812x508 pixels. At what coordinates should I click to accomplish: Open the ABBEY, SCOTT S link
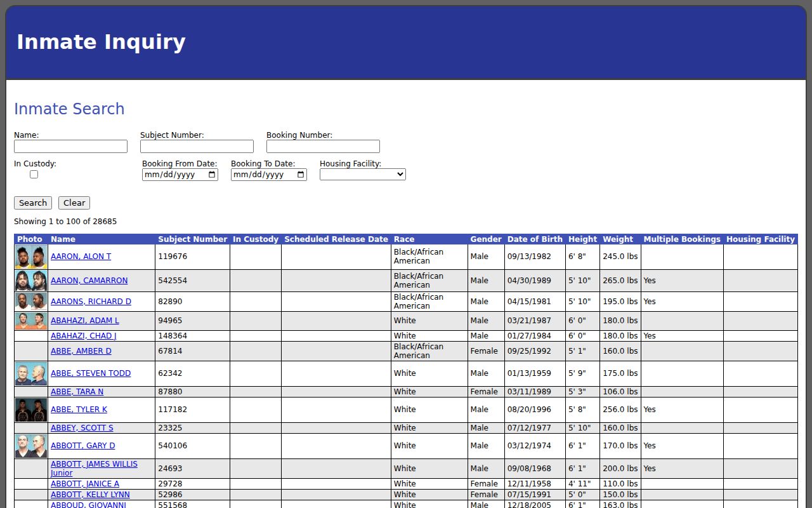(82, 428)
